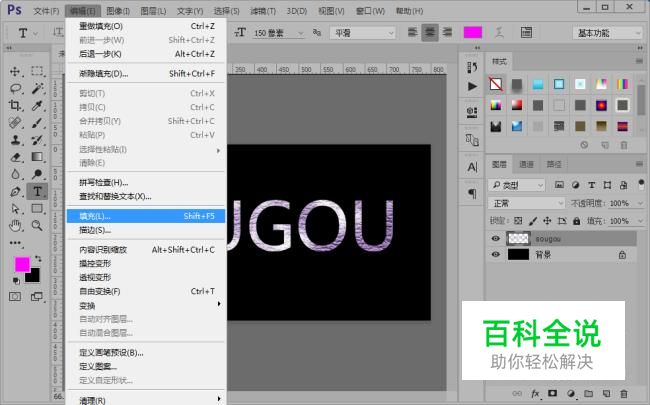Image resolution: width=650 pixels, height=405 pixels.
Task: Select the Rectangle shape tool
Action: click(37, 209)
